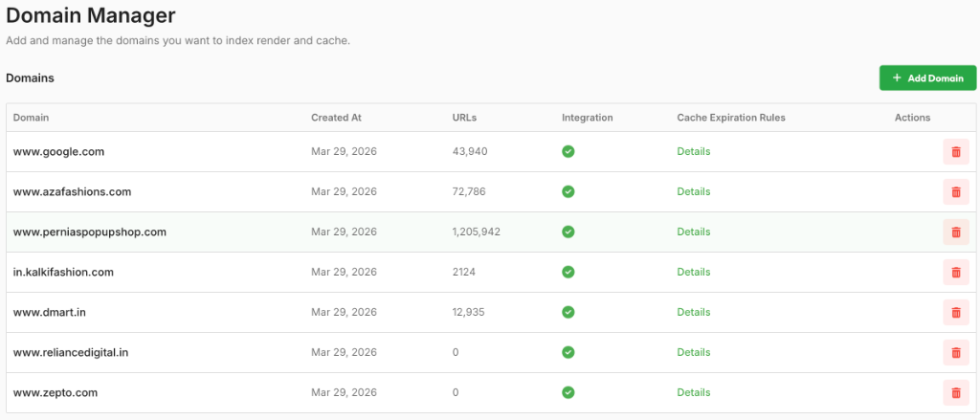Click created date of www.google.com
The image size is (980, 420).
(x=344, y=151)
